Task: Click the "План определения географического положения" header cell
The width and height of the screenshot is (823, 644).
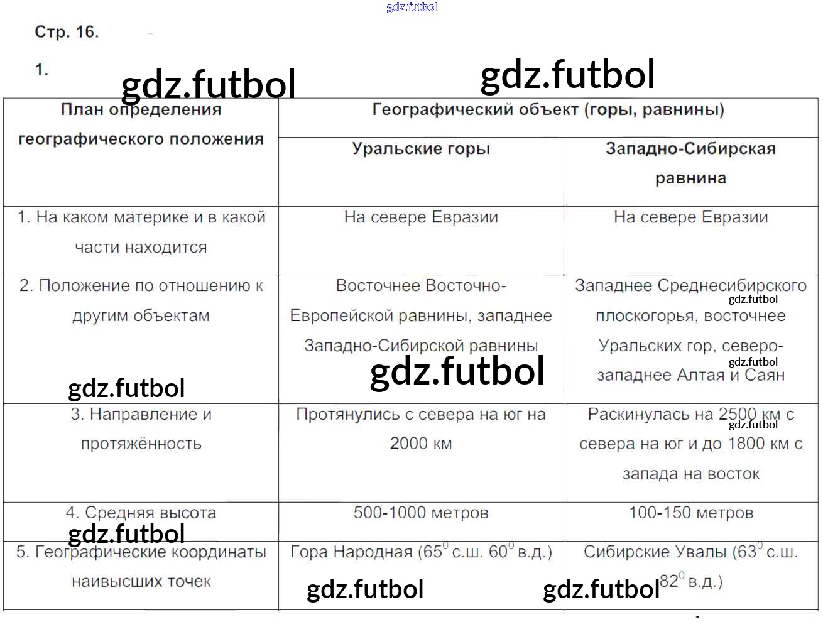Action: pyautogui.click(x=141, y=124)
